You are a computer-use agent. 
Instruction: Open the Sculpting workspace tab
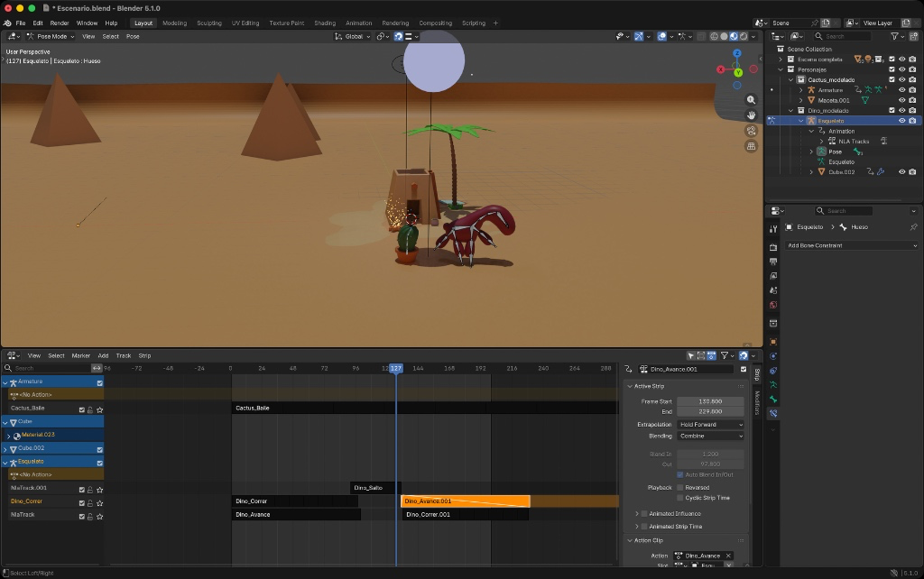click(209, 23)
